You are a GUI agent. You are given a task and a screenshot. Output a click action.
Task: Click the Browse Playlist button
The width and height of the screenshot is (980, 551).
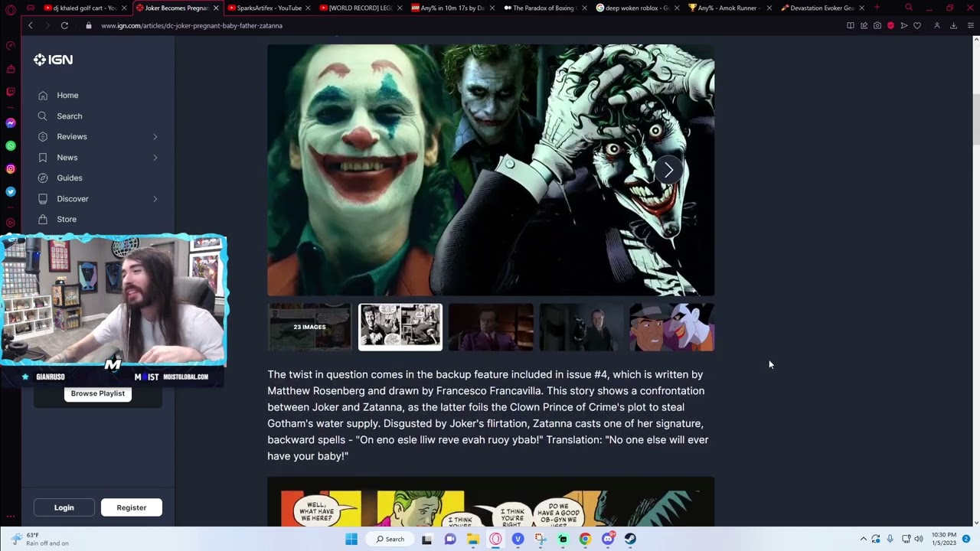[98, 393]
